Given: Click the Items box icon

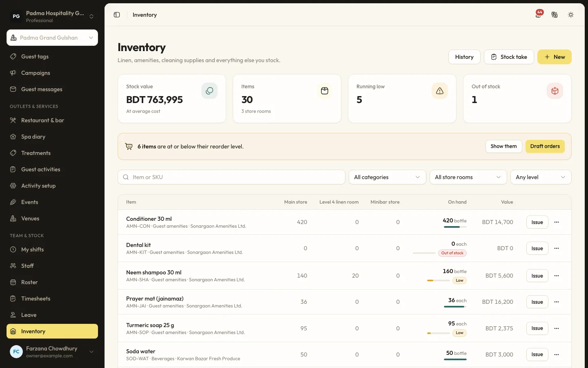Looking at the screenshot, I should 325,91.
